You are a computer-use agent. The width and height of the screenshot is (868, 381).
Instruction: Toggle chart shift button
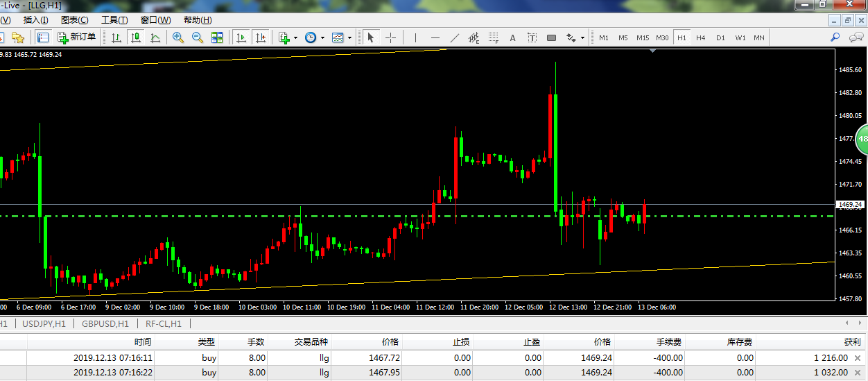point(261,37)
